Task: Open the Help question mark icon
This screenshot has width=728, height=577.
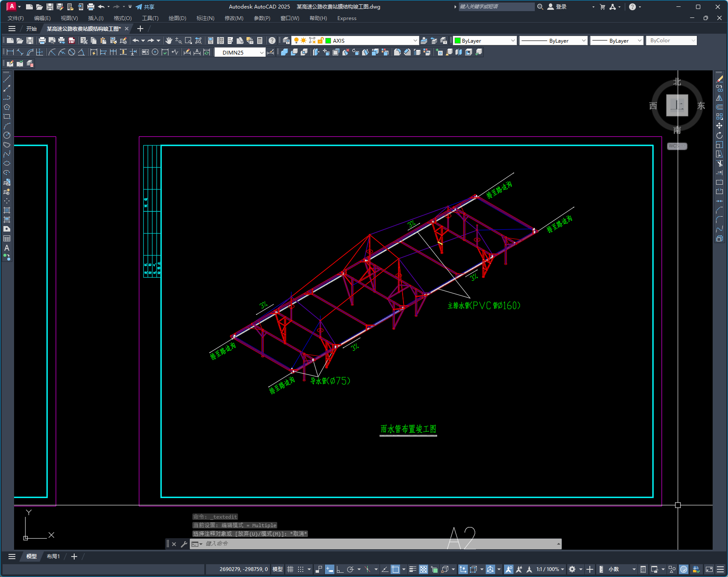Action: click(x=272, y=41)
